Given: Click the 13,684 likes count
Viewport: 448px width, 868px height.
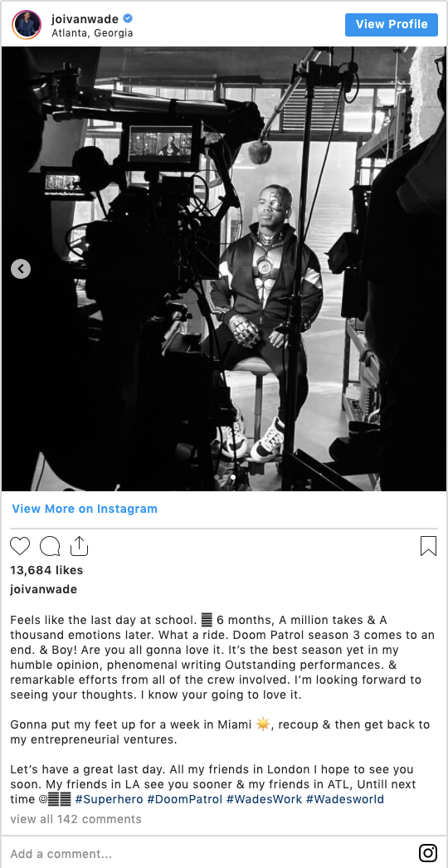Looking at the screenshot, I should coord(46,570).
